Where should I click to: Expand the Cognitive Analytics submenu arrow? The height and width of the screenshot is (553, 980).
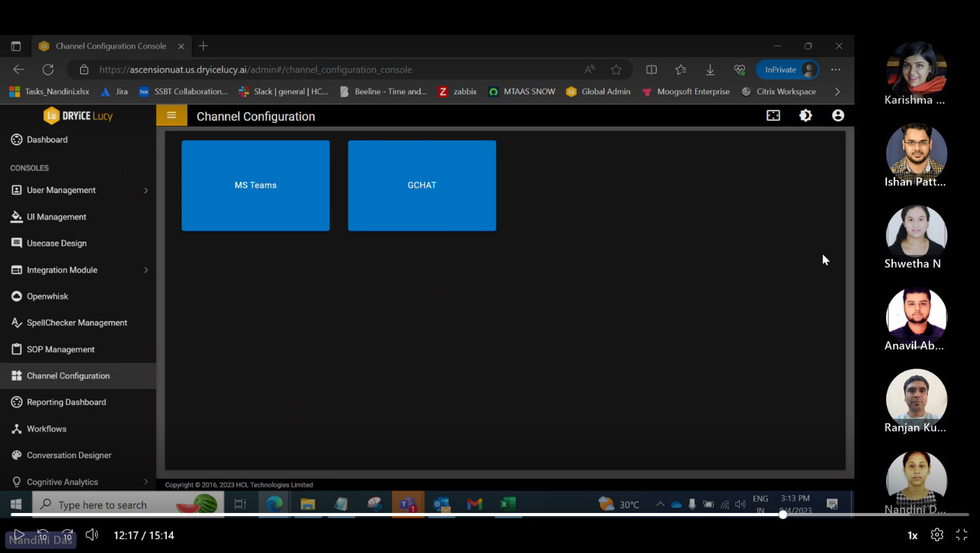pyautogui.click(x=146, y=482)
